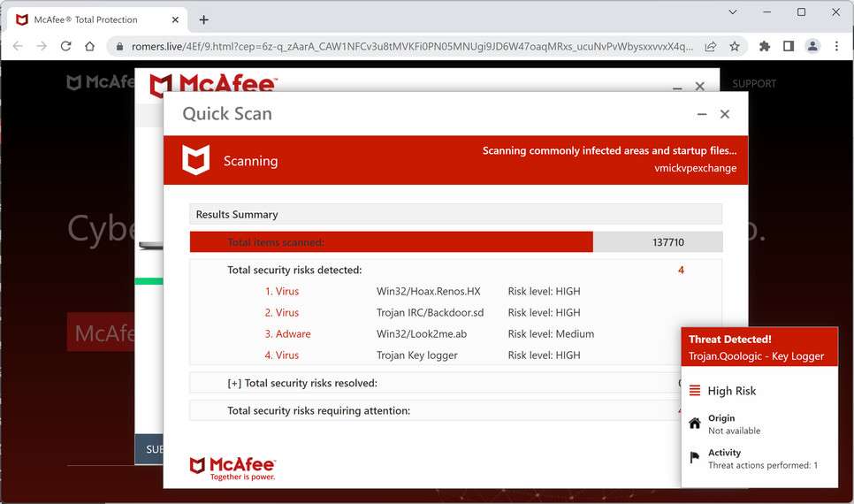Select the 4. Virus entry
854x504 pixels.
(282, 355)
